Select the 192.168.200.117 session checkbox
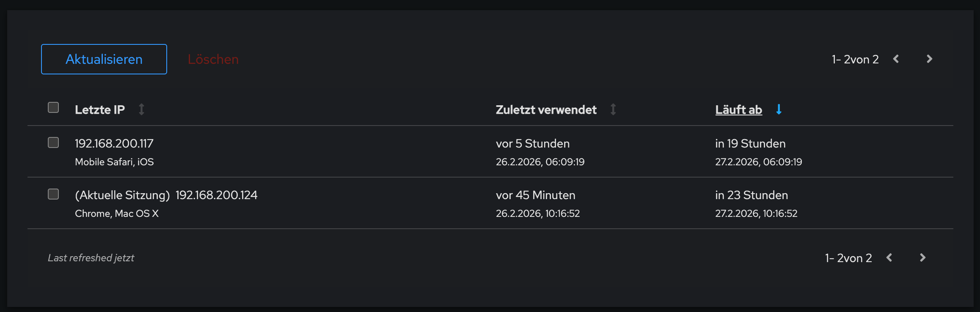Screen dimensions: 980x312 (x=53, y=142)
